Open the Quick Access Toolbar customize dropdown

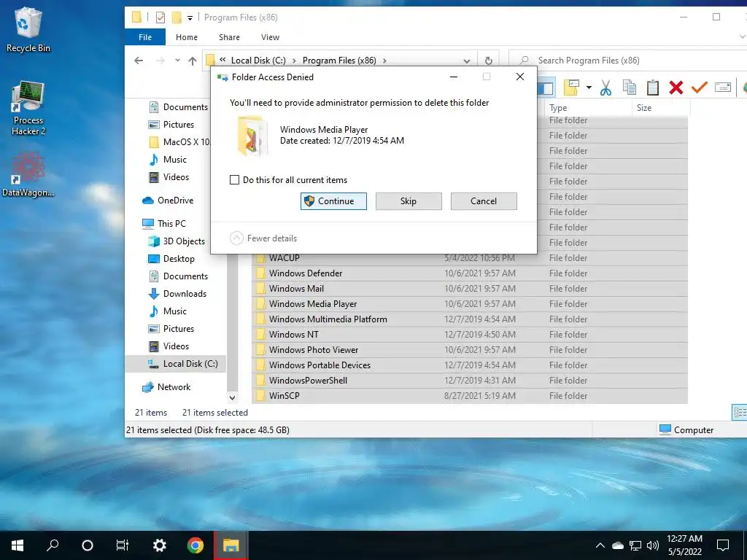(190, 18)
